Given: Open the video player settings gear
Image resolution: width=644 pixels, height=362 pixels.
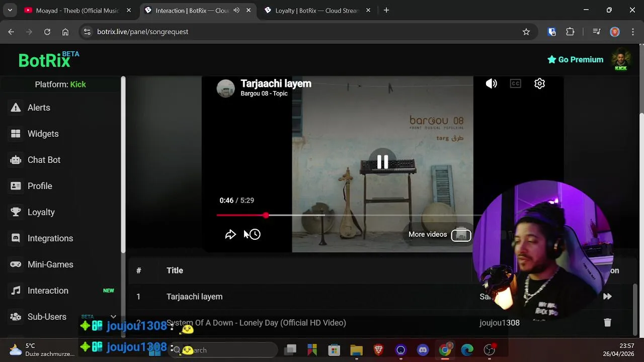Looking at the screenshot, I should pos(539,83).
